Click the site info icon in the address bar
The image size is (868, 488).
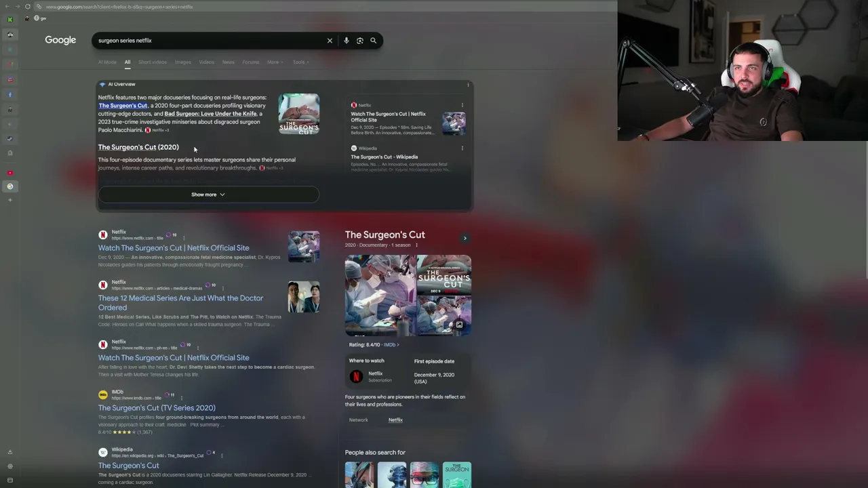pos(39,7)
